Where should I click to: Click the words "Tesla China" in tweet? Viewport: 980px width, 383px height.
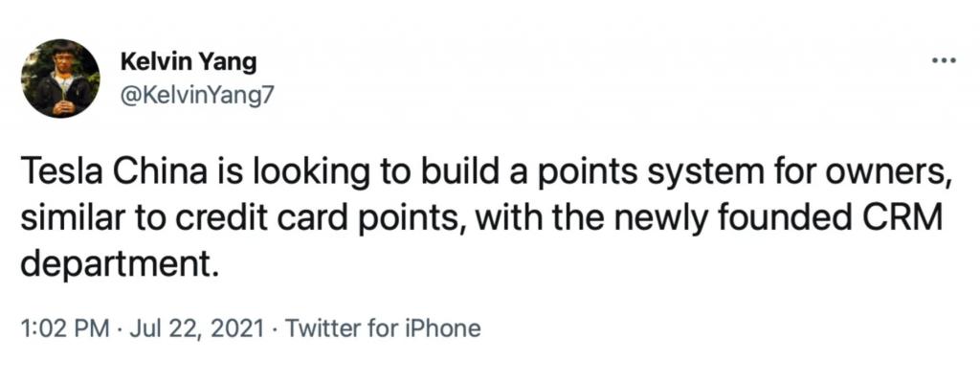[113, 172]
